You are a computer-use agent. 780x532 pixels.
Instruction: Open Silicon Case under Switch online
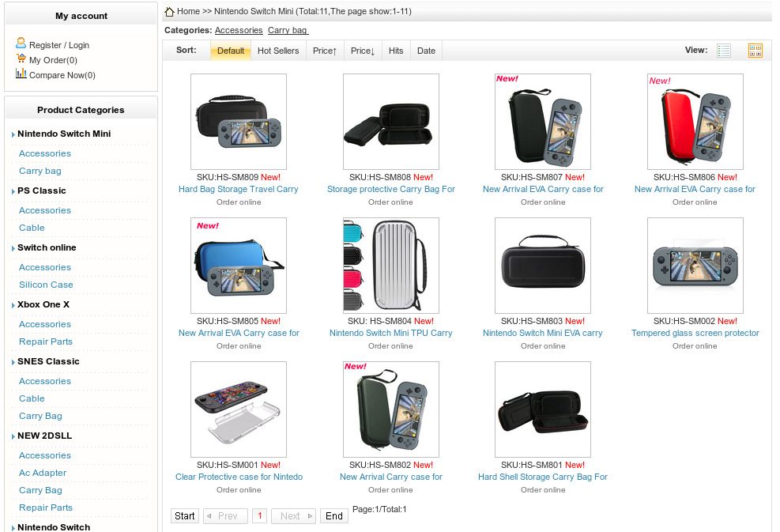46,285
